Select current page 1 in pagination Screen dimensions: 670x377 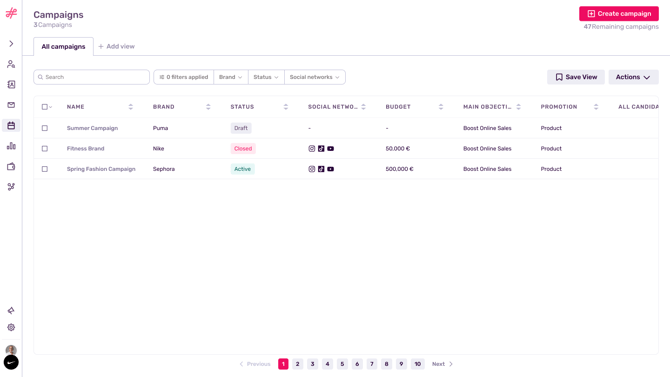[283, 364]
